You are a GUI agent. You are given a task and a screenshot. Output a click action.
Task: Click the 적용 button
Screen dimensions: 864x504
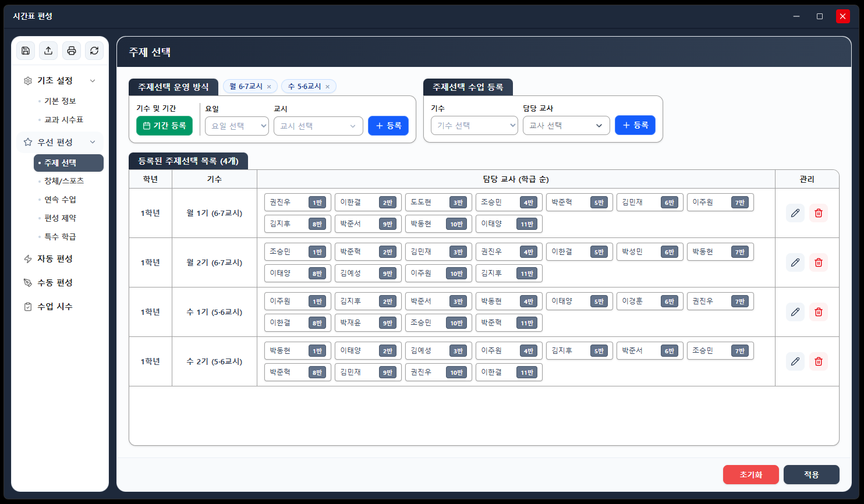pos(812,474)
